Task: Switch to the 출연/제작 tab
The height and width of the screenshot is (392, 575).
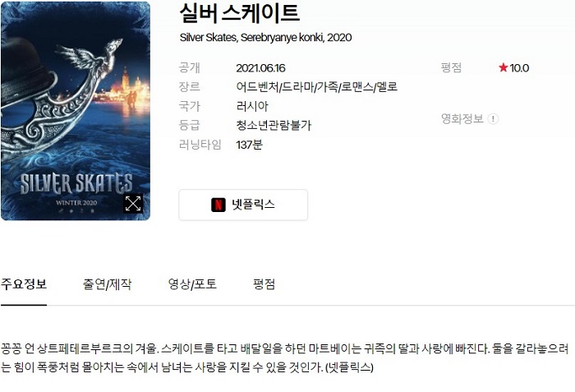Action: coord(107,284)
